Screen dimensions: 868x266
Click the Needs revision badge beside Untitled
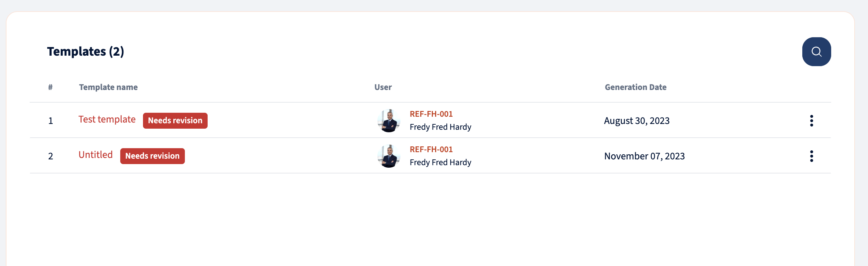tap(152, 156)
